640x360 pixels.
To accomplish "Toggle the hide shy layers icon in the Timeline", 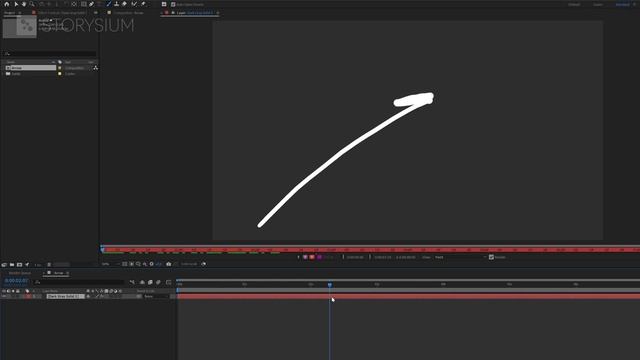I will 142,282.
